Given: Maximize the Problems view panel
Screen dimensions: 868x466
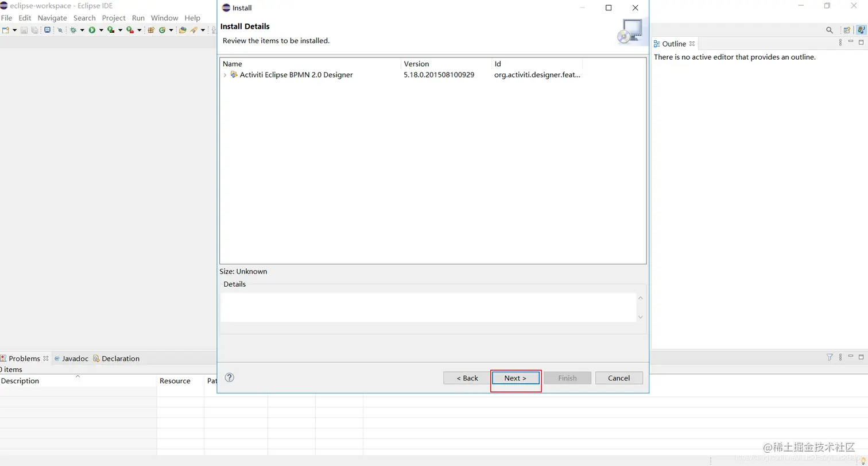Looking at the screenshot, I should pos(861,356).
